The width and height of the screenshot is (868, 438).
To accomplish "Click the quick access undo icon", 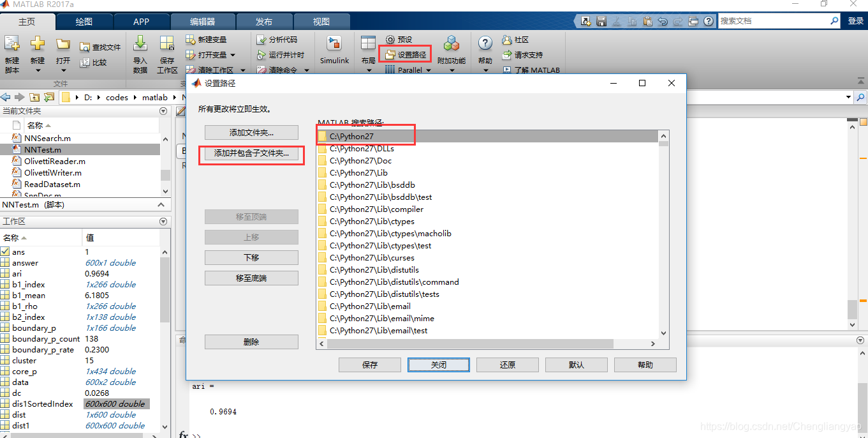I will tap(663, 21).
